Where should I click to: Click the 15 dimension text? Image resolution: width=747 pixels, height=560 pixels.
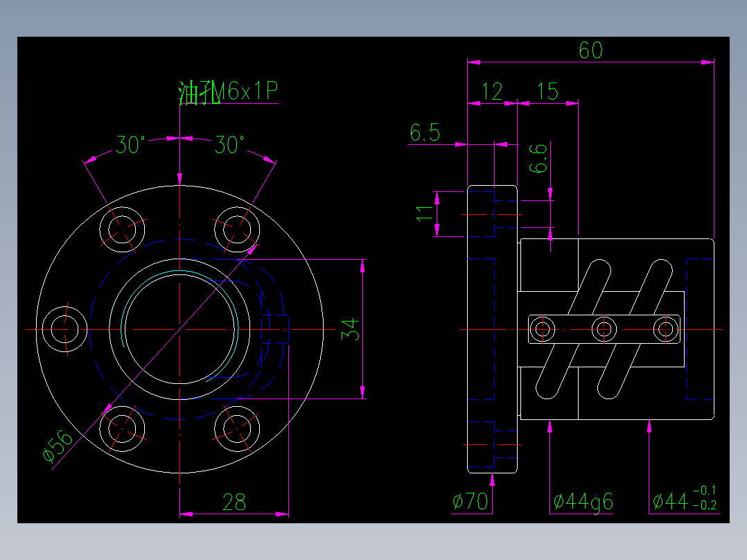(547, 91)
